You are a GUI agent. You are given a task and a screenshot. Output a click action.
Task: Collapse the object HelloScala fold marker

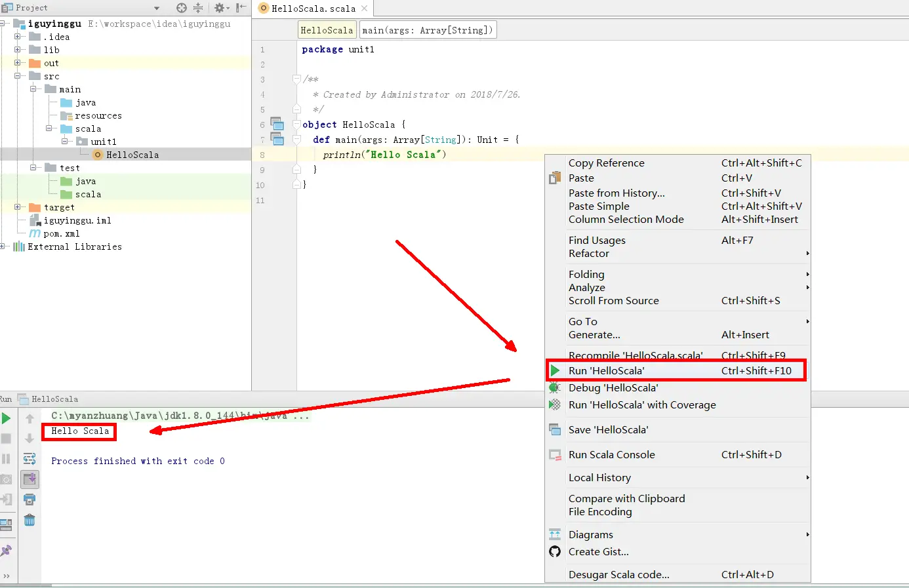(296, 124)
